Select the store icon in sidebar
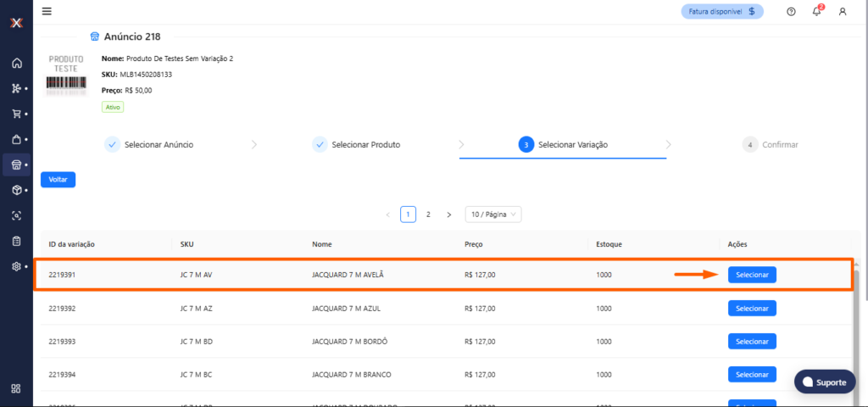Screen dimensions: 868x407 (16, 164)
